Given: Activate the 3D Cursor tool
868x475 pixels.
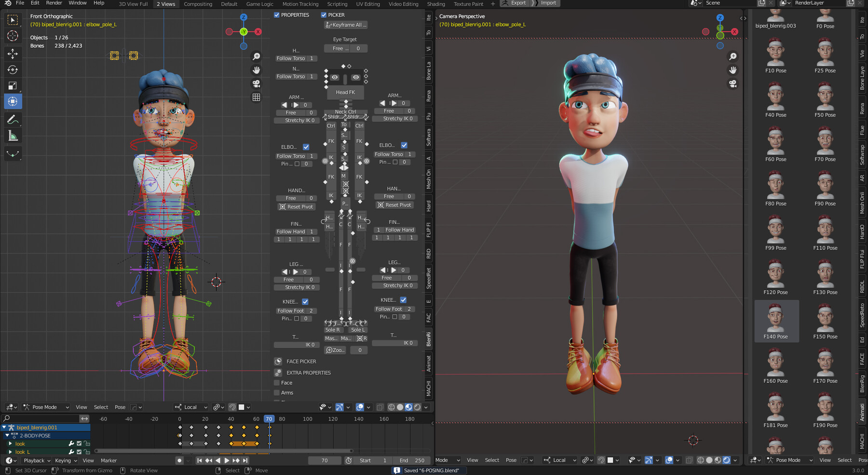Looking at the screenshot, I should (13, 36).
